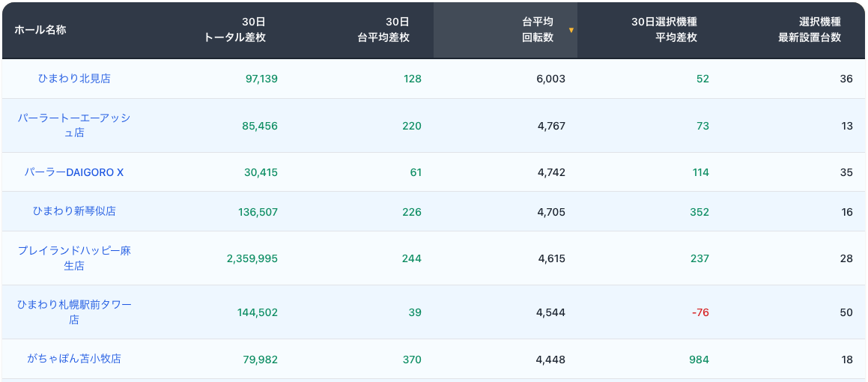Click the 2,359,995 total value cell
Image resolution: width=868 pixels, height=382 pixels.
[x=252, y=258]
